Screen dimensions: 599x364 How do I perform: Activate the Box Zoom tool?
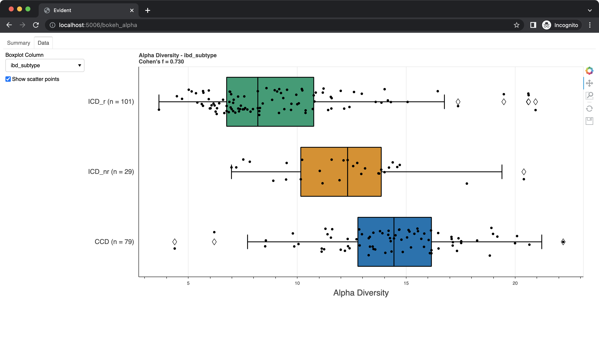589,95
